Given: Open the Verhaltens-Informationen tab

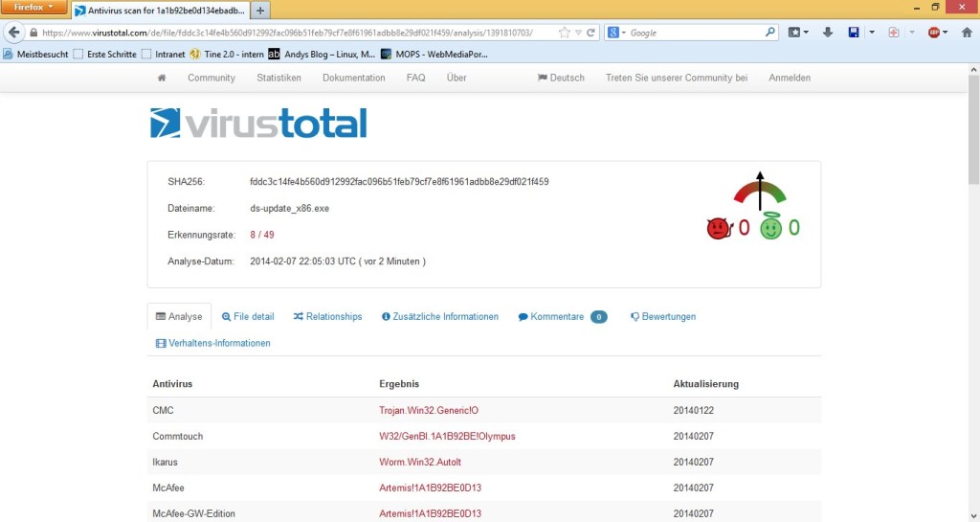Looking at the screenshot, I should [x=213, y=343].
